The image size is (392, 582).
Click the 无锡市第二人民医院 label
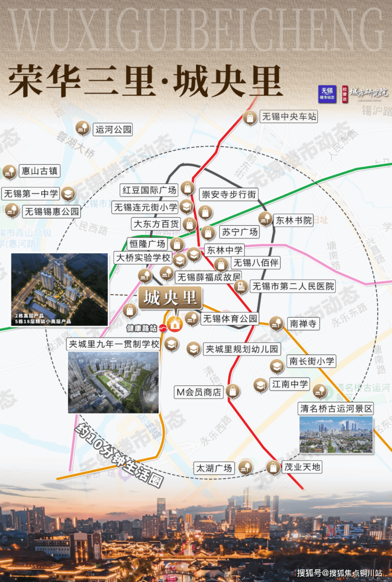click(292, 286)
